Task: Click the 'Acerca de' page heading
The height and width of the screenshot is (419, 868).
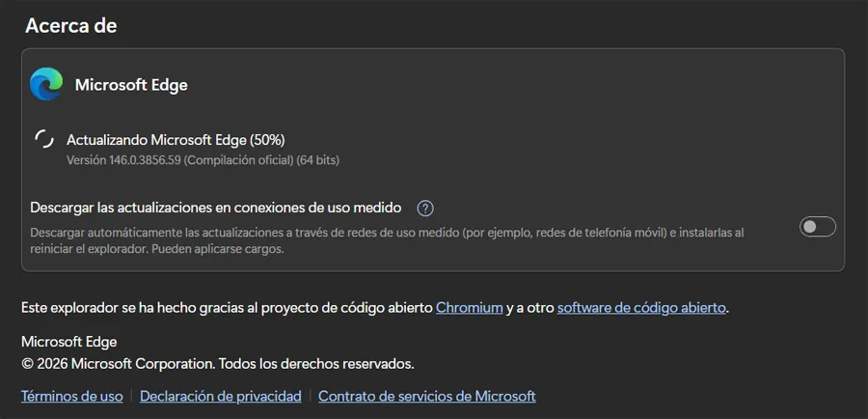Action: 71,26
